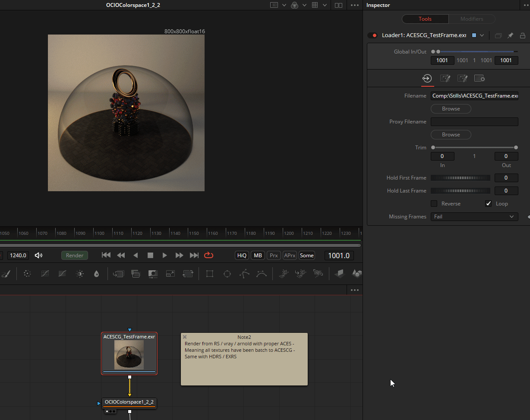Select the Polygon mask tool in toolbar
Image resolution: width=530 pixels, height=420 pixels.
[x=244, y=274]
